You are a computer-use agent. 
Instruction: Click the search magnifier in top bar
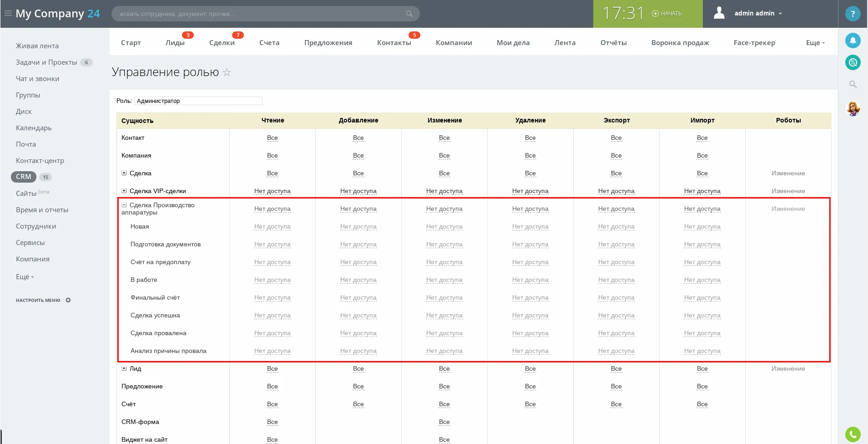[x=409, y=14]
